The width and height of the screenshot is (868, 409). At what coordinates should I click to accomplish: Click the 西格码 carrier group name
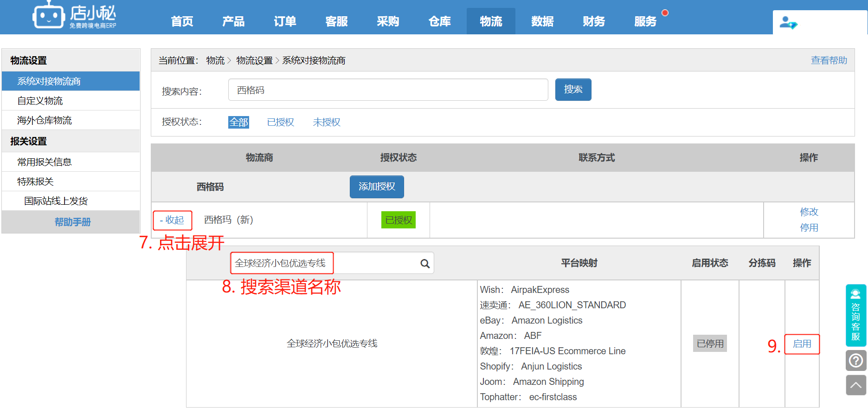pyautogui.click(x=210, y=187)
